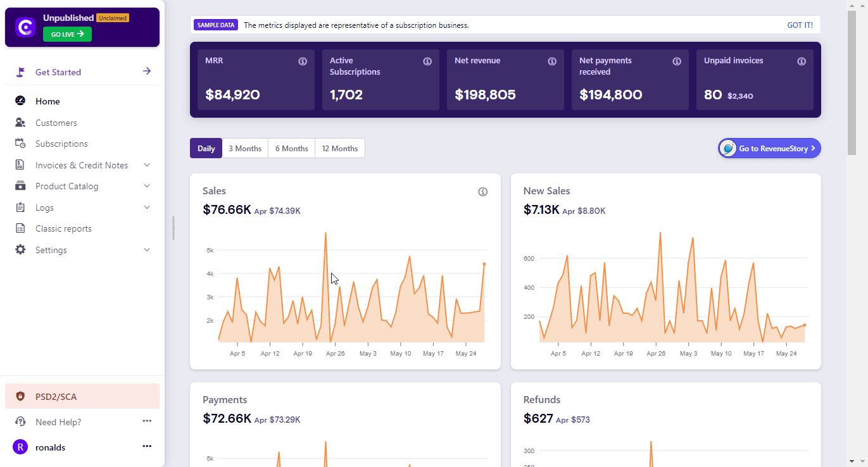
Task: Switch to the 3 Months tab
Action: 245,149
